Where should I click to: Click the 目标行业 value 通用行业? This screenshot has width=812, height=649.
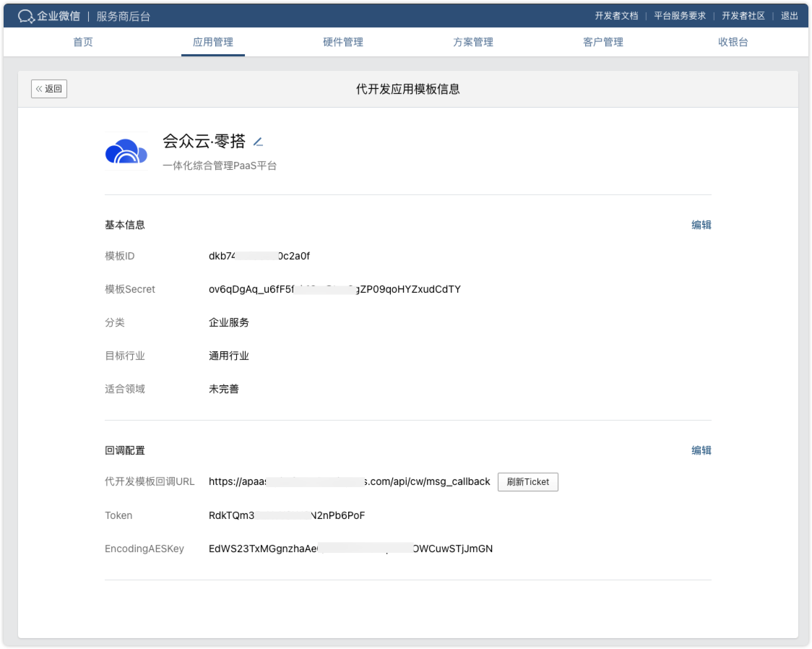pyautogui.click(x=228, y=356)
